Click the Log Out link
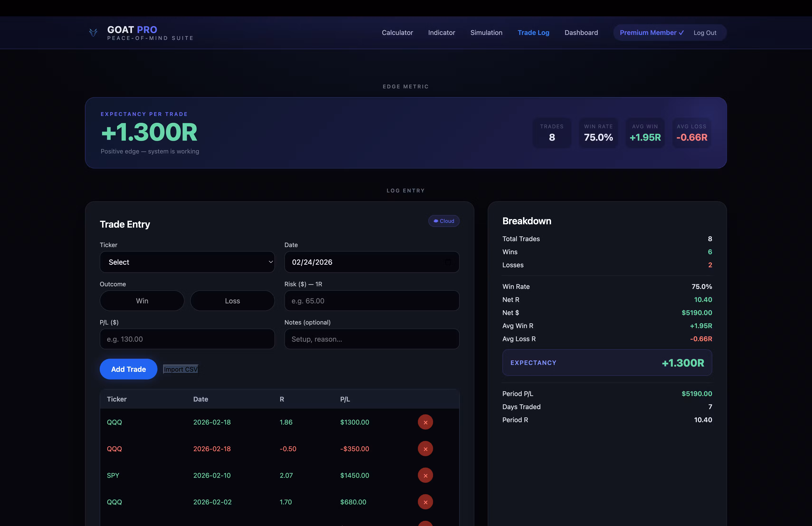 (x=705, y=33)
